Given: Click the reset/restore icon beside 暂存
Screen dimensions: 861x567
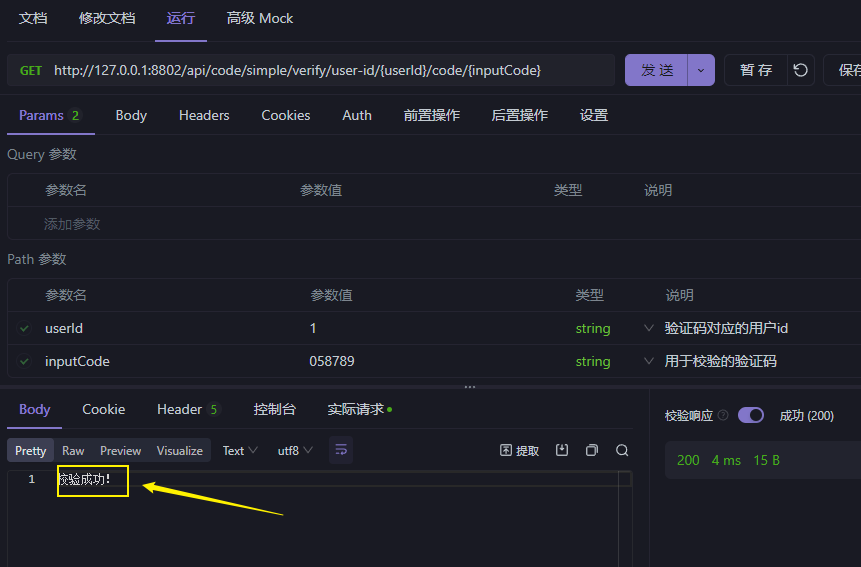Looking at the screenshot, I should point(800,70).
